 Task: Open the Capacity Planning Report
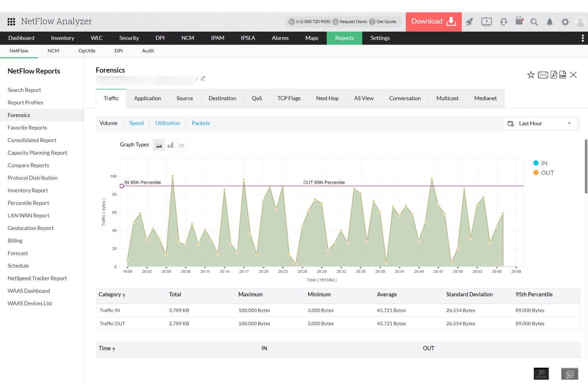(x=37, y=153)
